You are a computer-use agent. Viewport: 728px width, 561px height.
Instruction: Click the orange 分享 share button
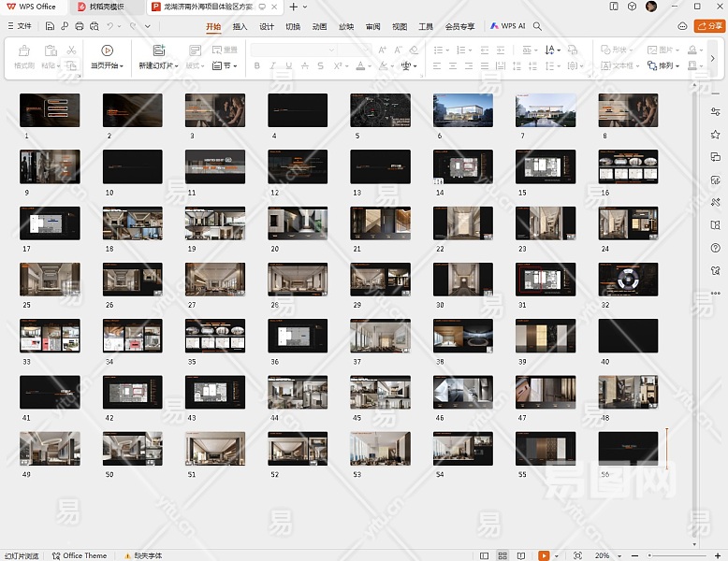709,26
